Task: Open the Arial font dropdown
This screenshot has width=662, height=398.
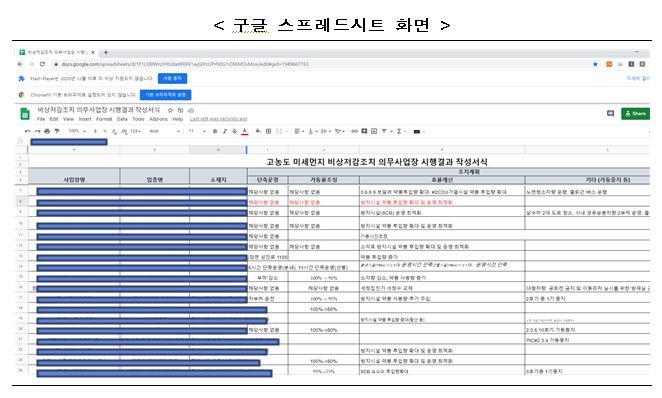Action: tap(165, 131)
